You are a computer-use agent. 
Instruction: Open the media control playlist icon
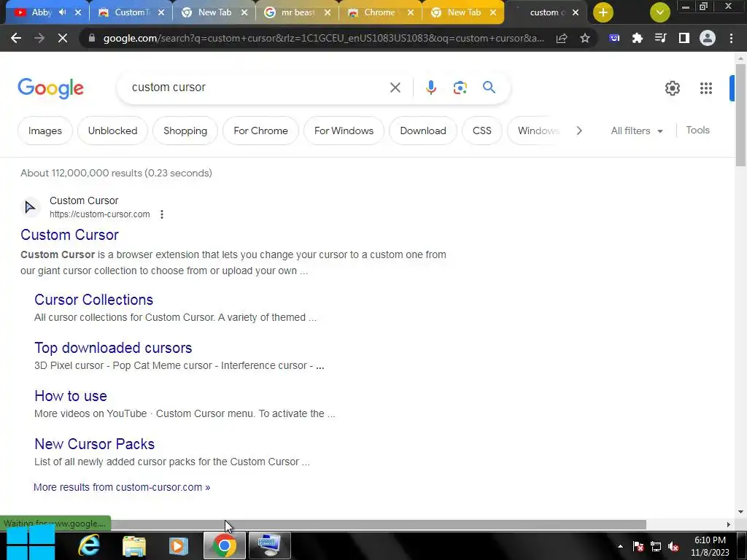tap(661, 38)
